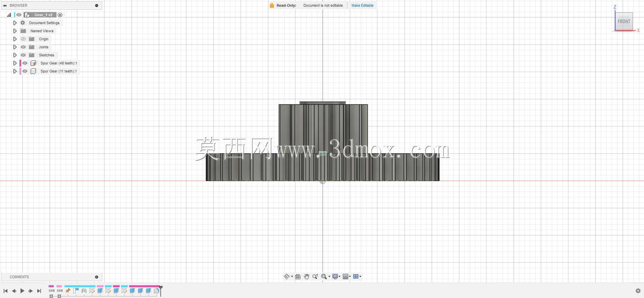644x298 pixels.
Task: Select Named Views in browser tree
Action: [42, 31]
